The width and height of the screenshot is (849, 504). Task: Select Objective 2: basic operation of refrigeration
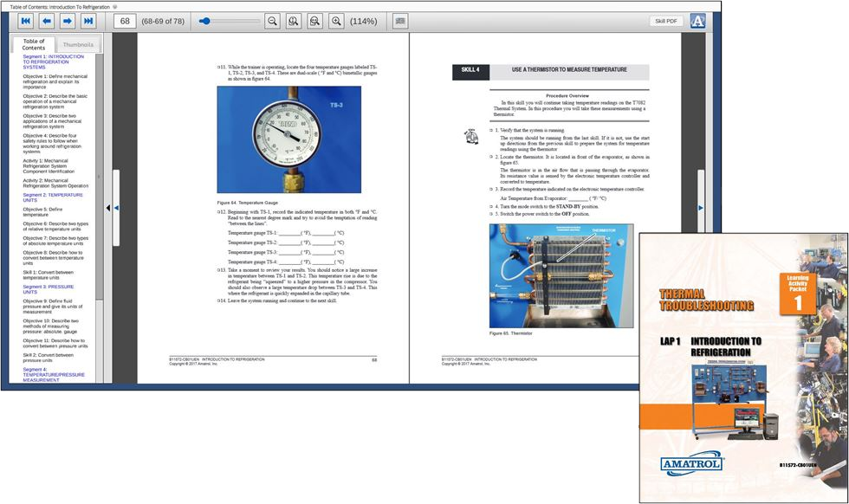click(55, 101)
